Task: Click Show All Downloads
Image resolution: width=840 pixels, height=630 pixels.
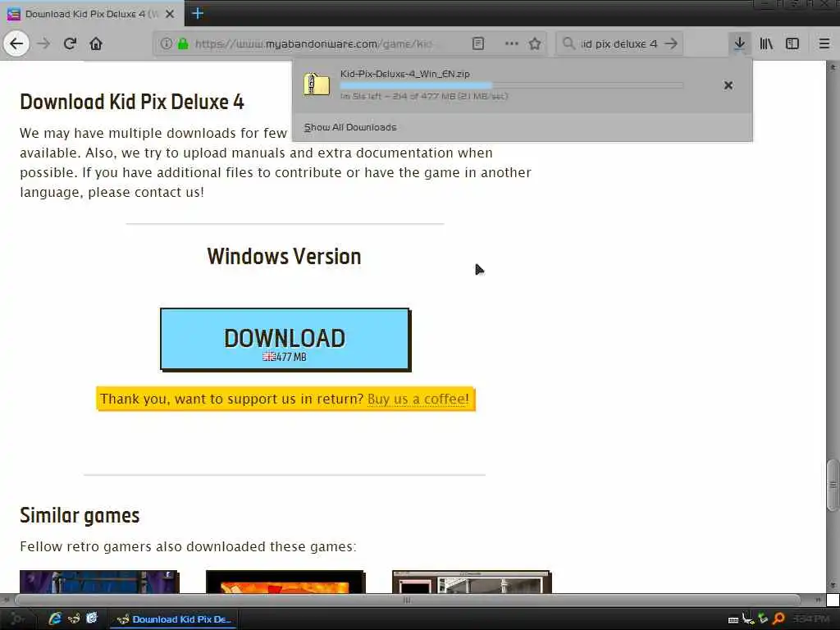Action: (x=350, y=127)
